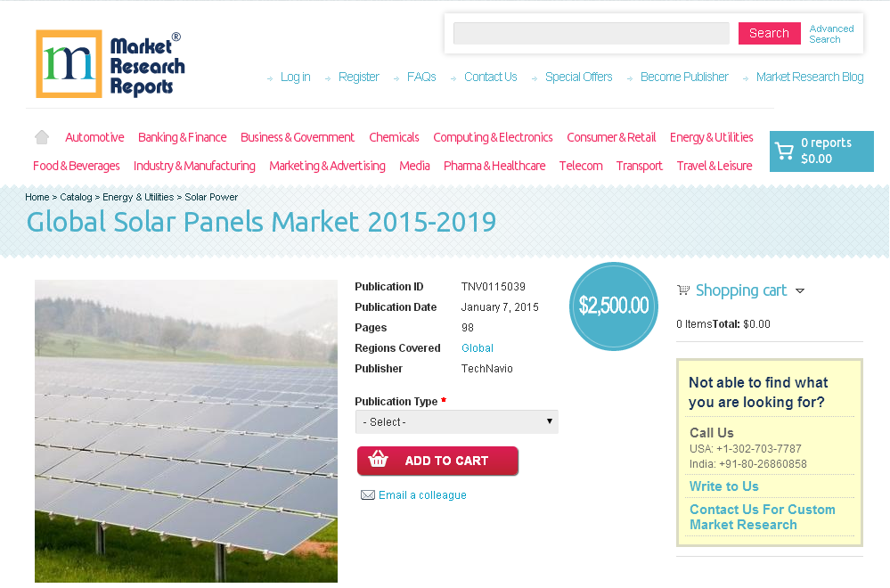Open the Publication Type select dropdown
Image resolution: width=890 pixels, height=588 pixels.
coord(456,421)
